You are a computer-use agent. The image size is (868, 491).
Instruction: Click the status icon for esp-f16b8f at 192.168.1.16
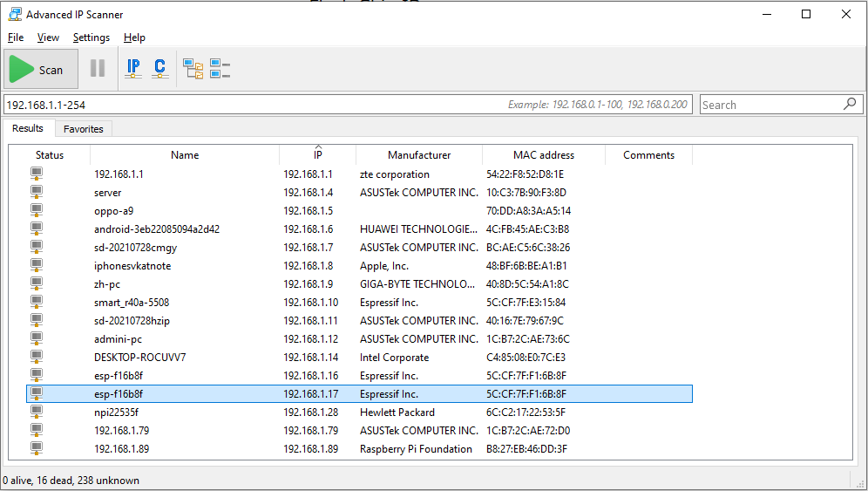37,375
